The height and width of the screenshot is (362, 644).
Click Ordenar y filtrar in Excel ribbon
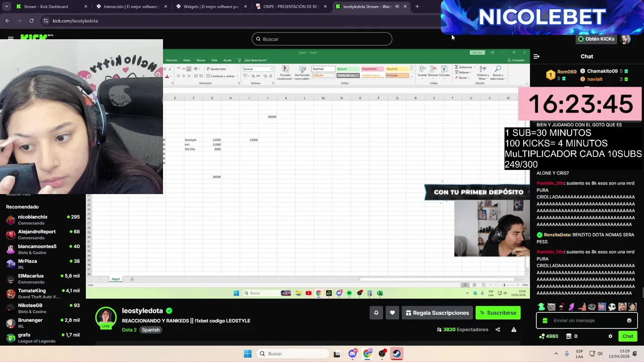click(482, 73)
